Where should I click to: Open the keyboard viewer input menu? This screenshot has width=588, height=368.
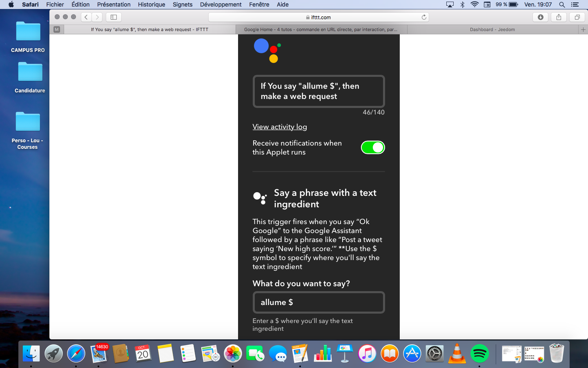point(487,4)
